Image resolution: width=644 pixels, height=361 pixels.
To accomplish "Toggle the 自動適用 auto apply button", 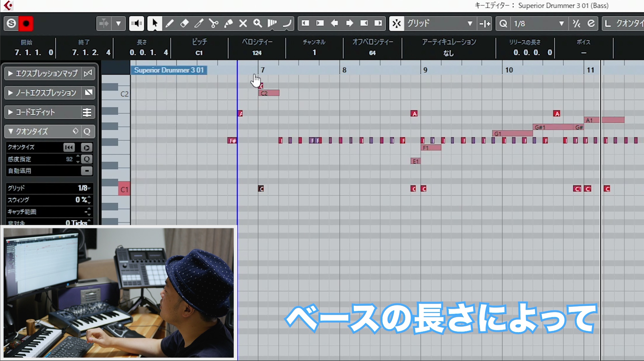I will coord(87,171).
